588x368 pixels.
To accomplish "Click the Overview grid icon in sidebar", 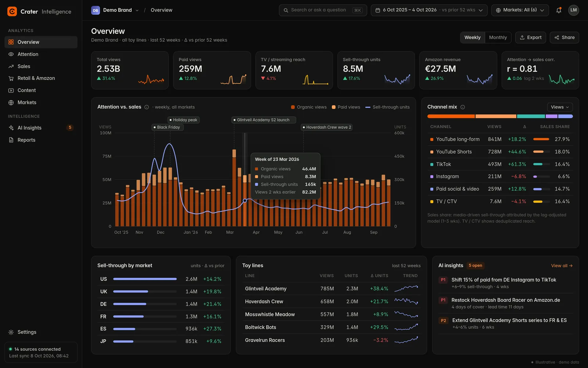I will pyautogui.click(x=11, y=42).
